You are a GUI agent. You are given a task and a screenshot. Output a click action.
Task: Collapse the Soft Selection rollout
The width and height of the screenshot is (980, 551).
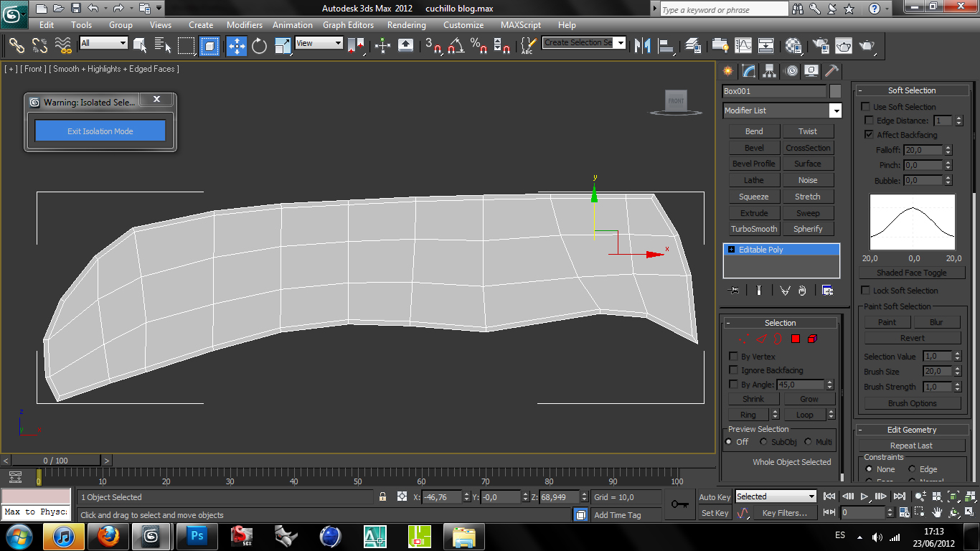pos(912,90)
